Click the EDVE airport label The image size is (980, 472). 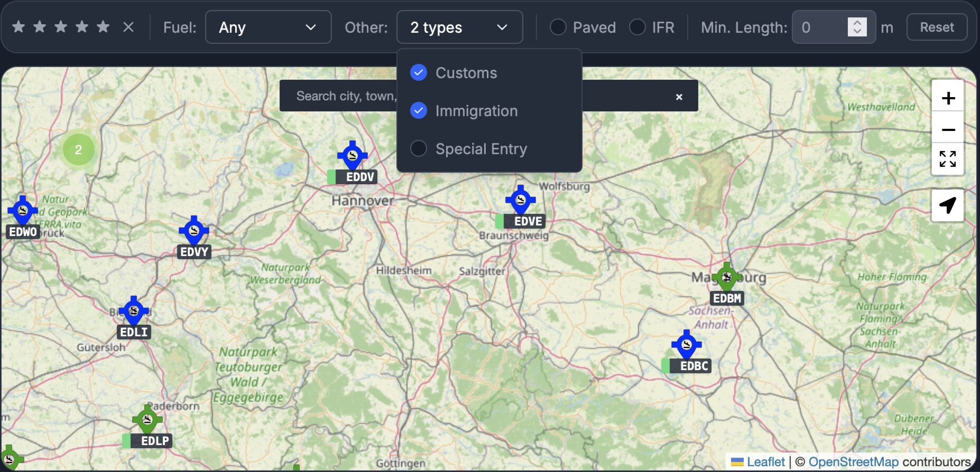point(520,221)
